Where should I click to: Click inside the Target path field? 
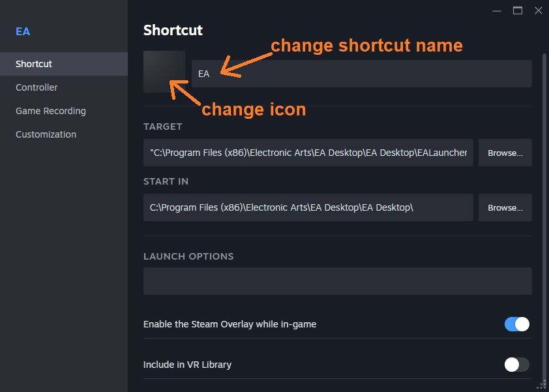pyautogui.click(x=308, y=153)
